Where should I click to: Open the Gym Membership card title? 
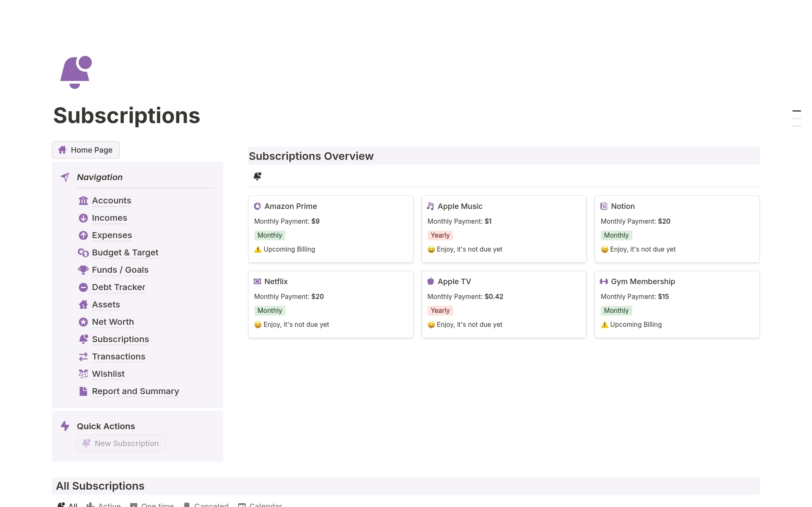pyautogui.click(x=643, y=282)
